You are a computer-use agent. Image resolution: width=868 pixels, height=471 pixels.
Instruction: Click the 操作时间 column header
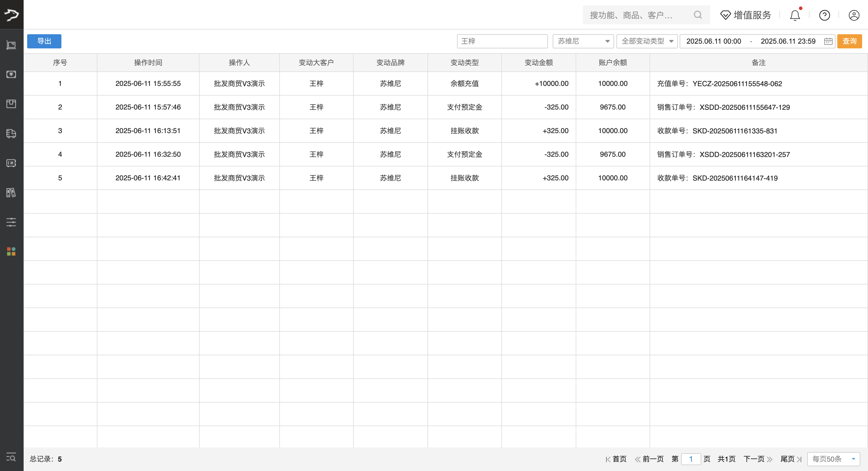148,62
